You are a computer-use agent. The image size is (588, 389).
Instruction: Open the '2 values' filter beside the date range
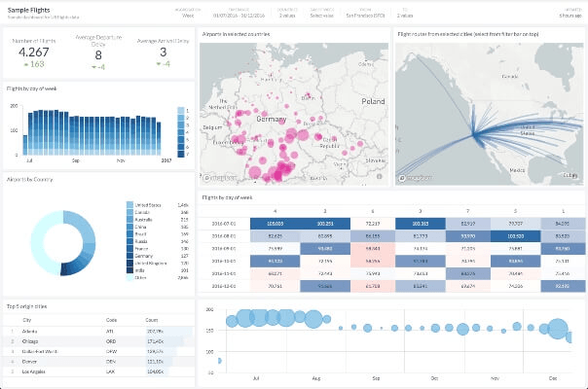point(287,16)
